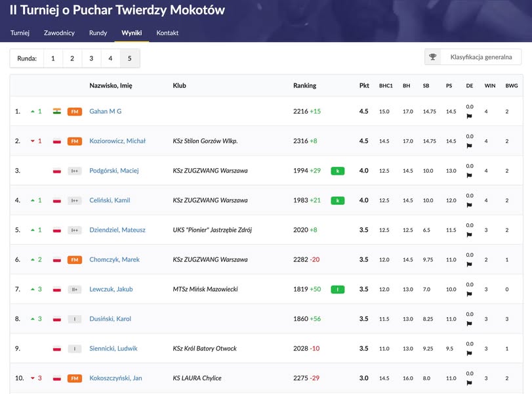This screenshot has height=394, width=532.
Task: Select the Wyniki tab
Action: tap(132, 33)
